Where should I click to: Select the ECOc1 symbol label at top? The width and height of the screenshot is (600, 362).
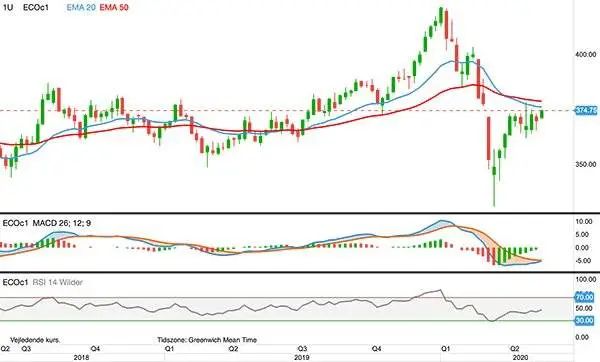coord(36,7)
